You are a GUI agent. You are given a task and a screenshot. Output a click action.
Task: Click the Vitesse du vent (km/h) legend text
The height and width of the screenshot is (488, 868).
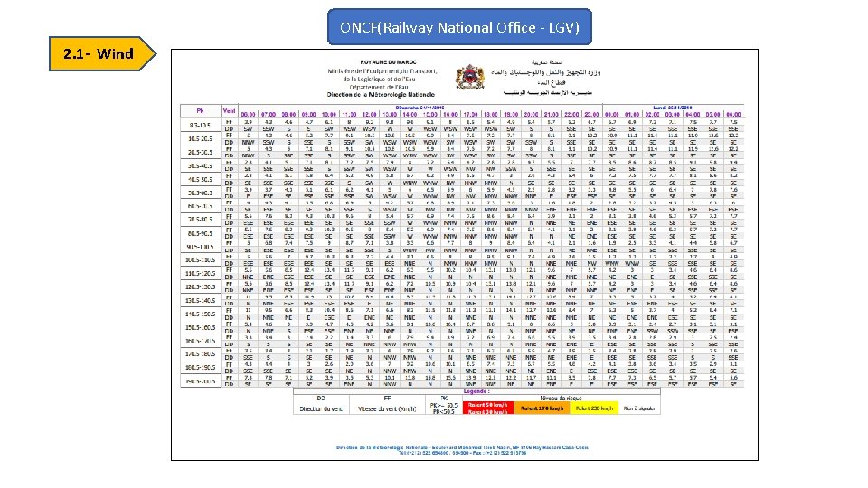387,408
